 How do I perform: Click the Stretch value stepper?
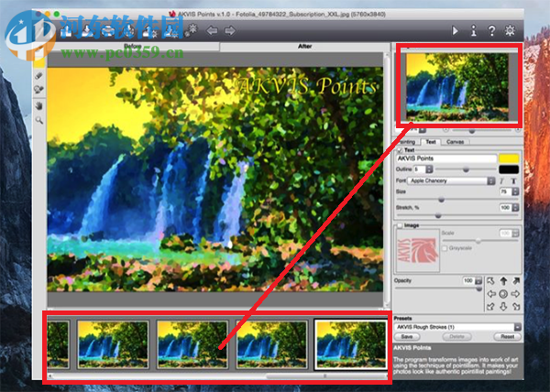(515, 207)
